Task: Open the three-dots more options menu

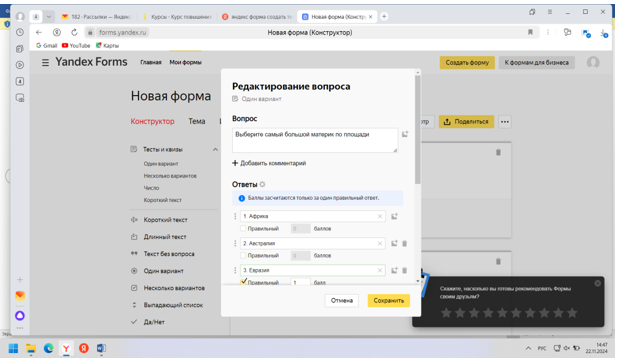Action: [x=505, y=122]
